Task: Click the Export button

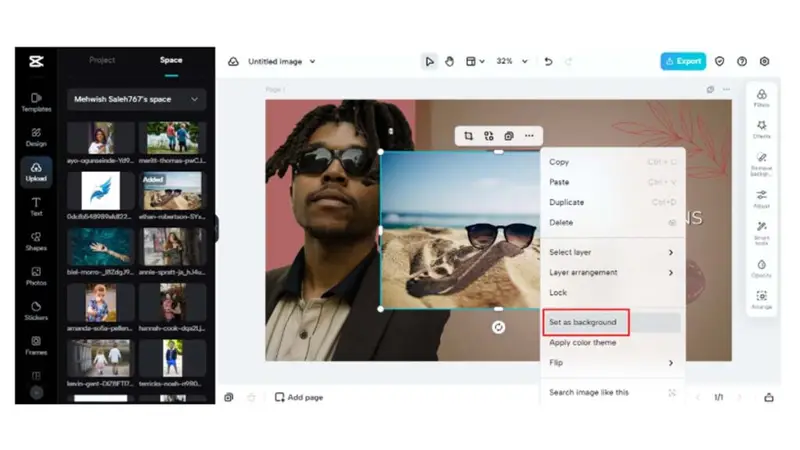Action: coord(683,61)
